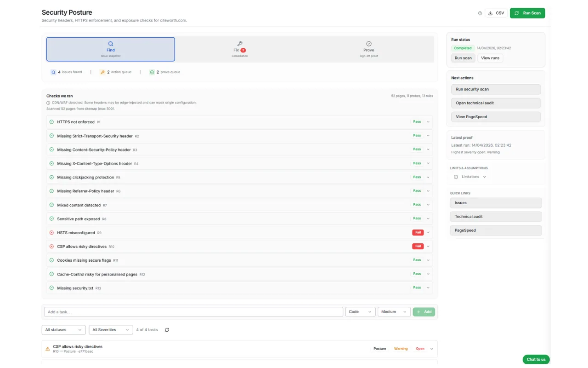Click the pass check icon for Sensitive path exposed
588x368 pixels.
coord(51,219)
